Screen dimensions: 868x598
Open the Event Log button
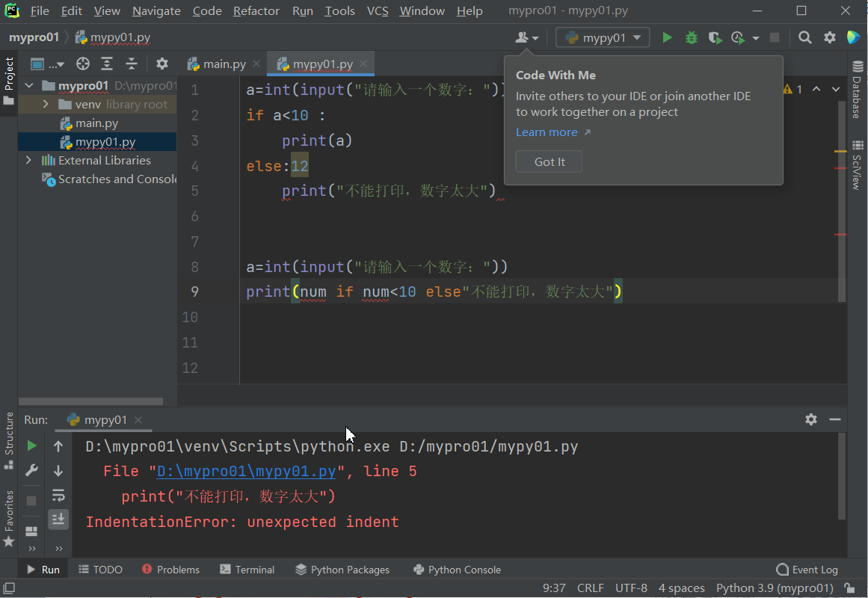click(x=807, y=570)
